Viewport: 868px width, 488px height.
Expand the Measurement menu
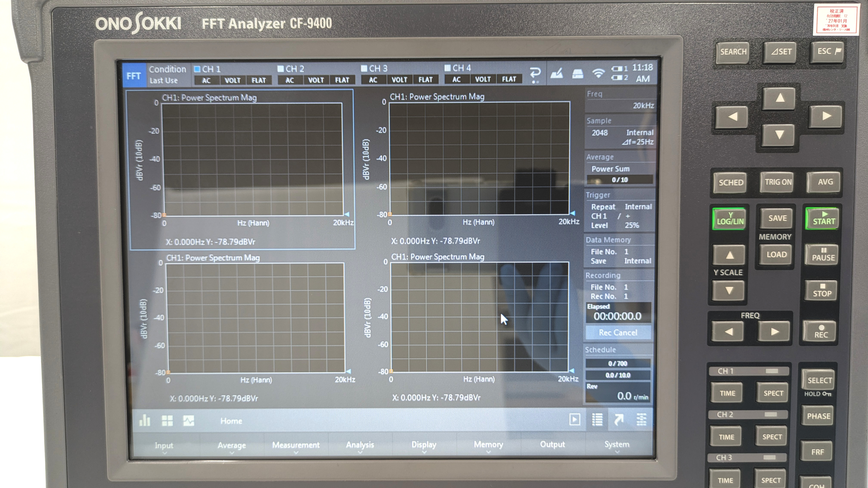coord(296,445)
